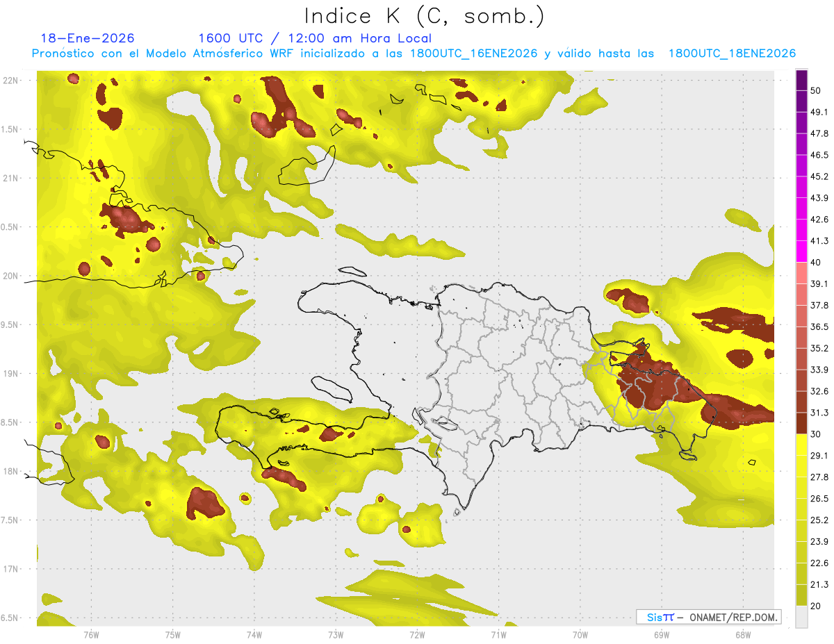Click the longitude label "73W"
The height and width of the screenshot is (644, 834).
[336, 635]
